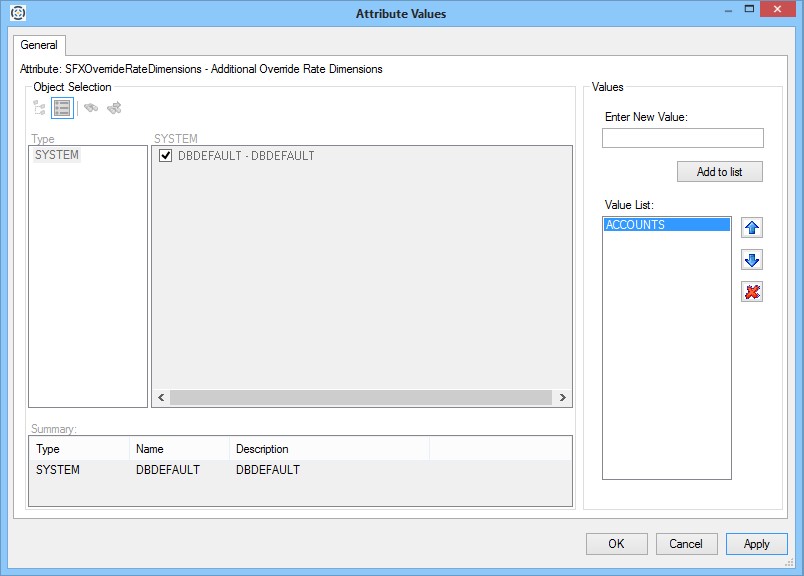This screenshot has width=804, height=576.
Task: Move selected value down with blue arrow
Action: tap(752, 260)
